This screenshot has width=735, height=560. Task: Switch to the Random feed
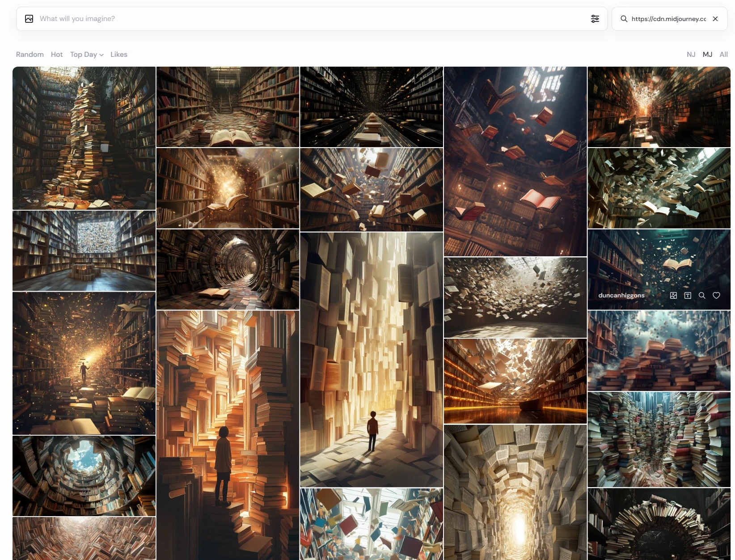click(30, 54)
